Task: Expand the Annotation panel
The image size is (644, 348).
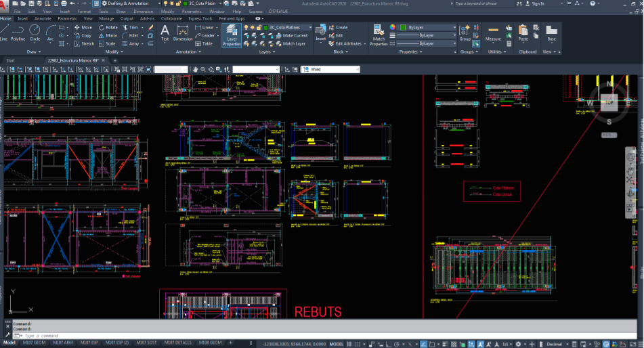Action: pyautogui.click(x=188, y=51)
